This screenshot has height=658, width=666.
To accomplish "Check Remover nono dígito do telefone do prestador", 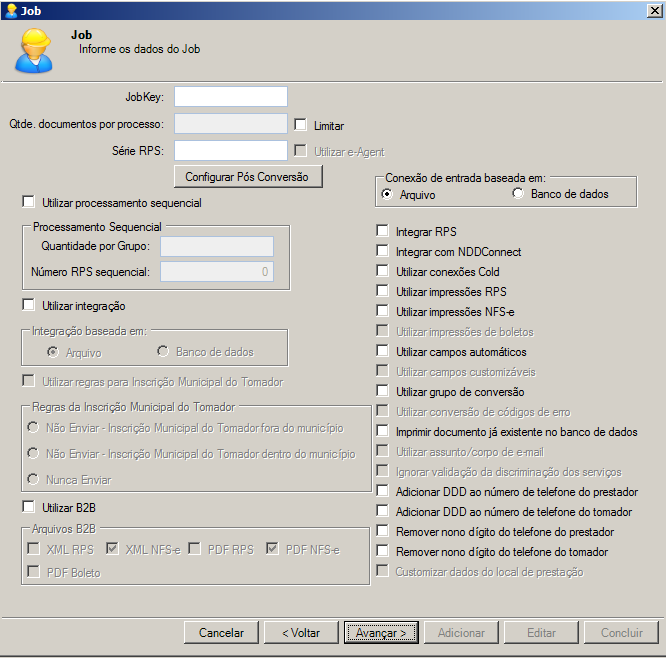I will click(382, 531).
